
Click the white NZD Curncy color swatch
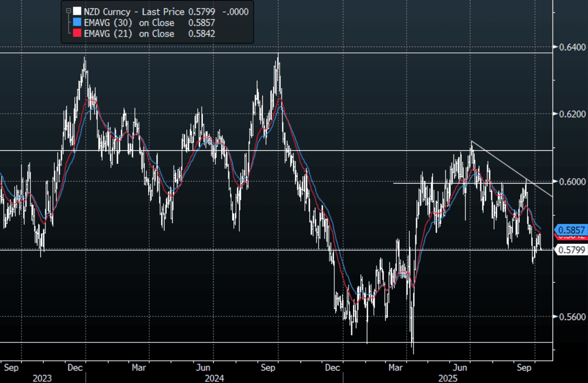(77, 11)
